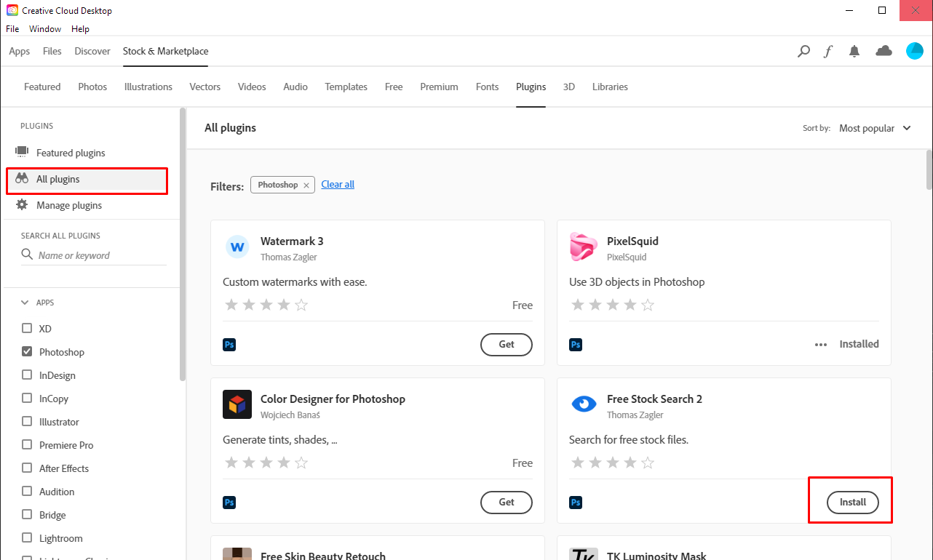Enable the XD app filter checkbox
Viewport: 933px width, 560px height.
point(27,329)
